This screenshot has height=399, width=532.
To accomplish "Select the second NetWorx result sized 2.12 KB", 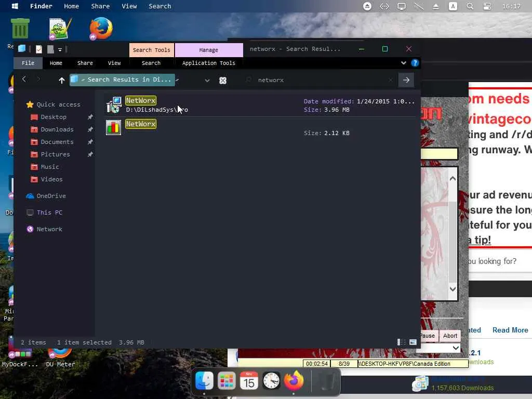I will click(260, 128).
